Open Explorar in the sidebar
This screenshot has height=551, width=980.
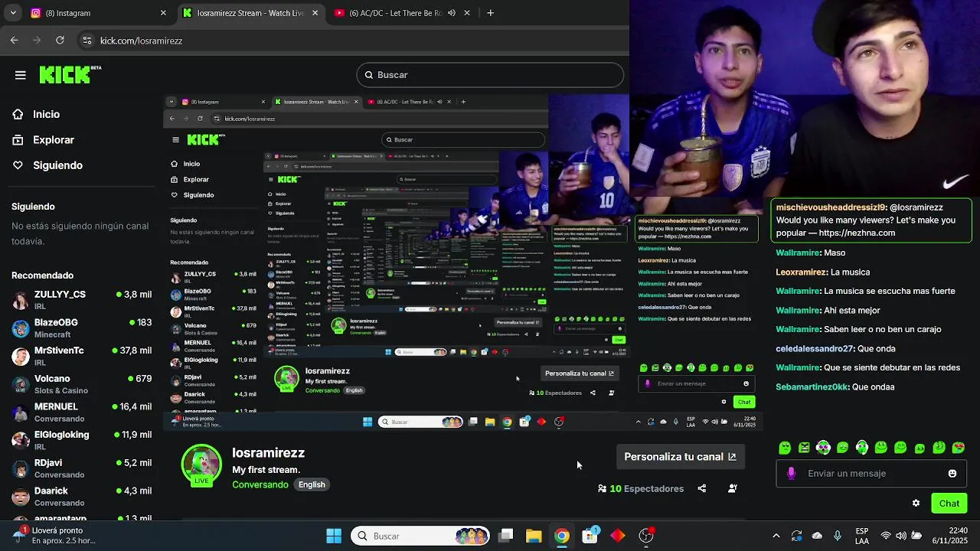click(x=53, y=140)
